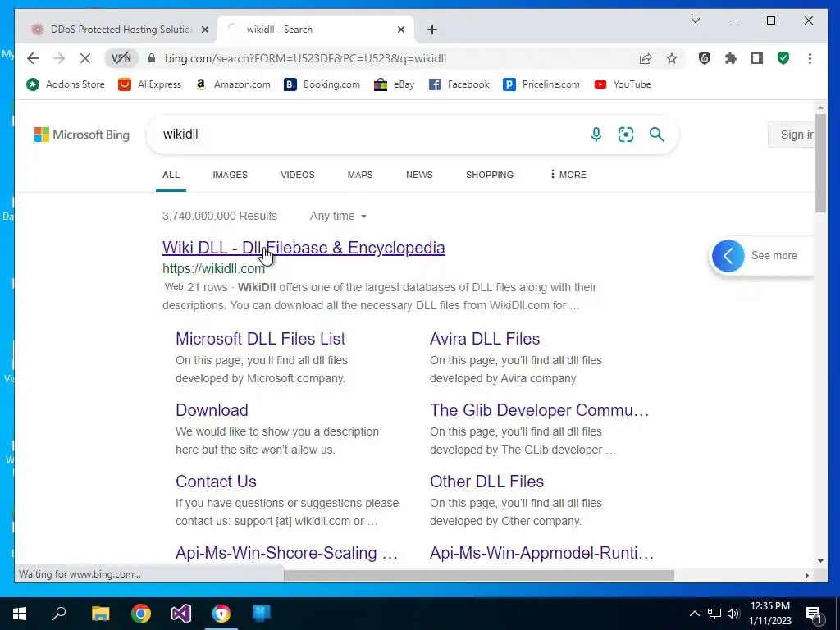Go back using the browser back arrow
Screen dimensions: 840x630
pos(33,58)
